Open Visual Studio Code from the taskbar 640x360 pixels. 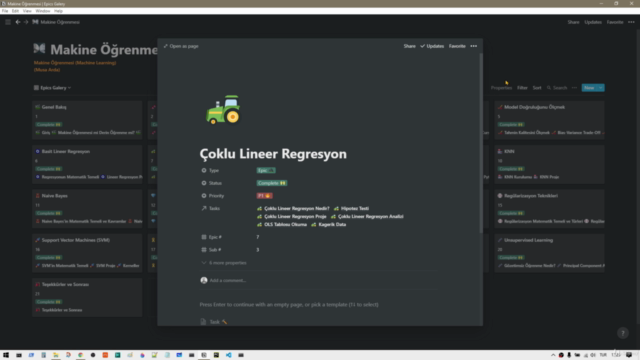[x=229, y=355]
